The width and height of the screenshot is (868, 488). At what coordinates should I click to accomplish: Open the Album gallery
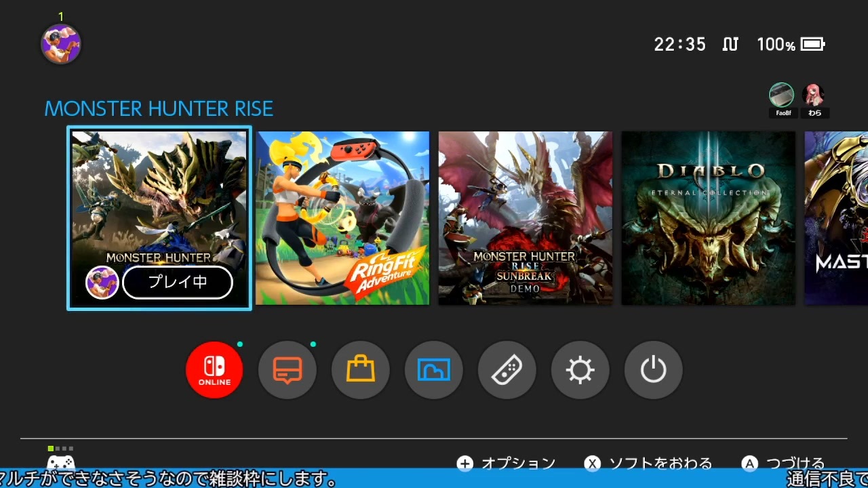coord(434,370)
